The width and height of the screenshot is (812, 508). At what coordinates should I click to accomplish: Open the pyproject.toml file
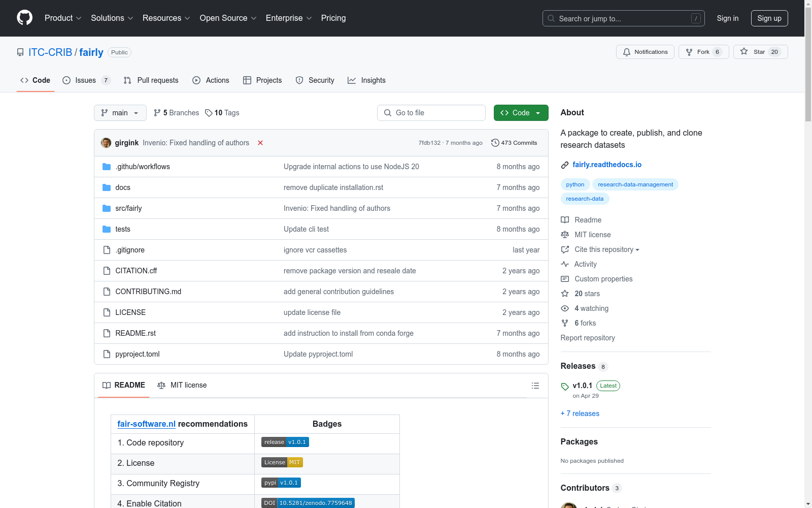(x=138, y=354)
